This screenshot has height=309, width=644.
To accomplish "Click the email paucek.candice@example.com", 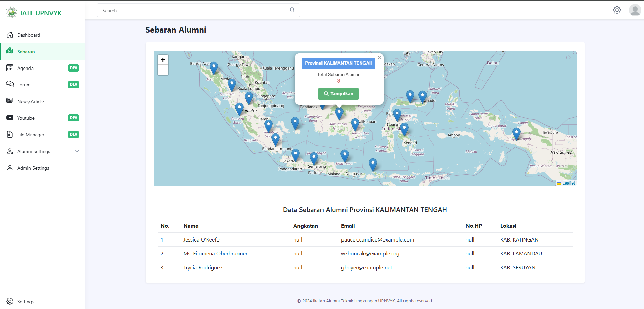I will point(377,239).
